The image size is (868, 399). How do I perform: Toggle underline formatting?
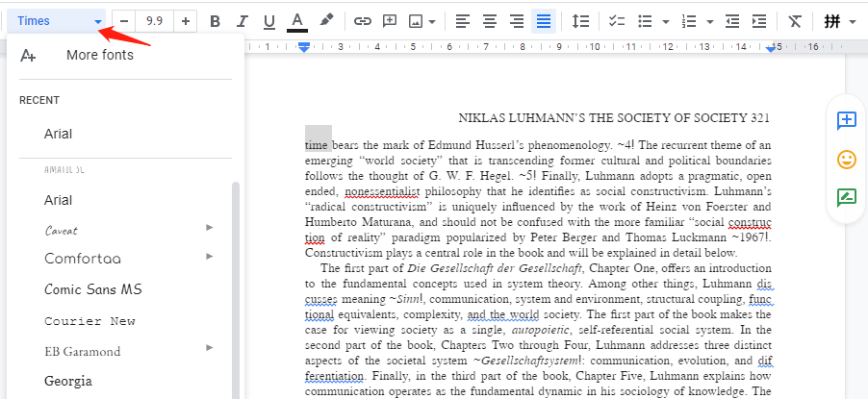pos(269,21)
